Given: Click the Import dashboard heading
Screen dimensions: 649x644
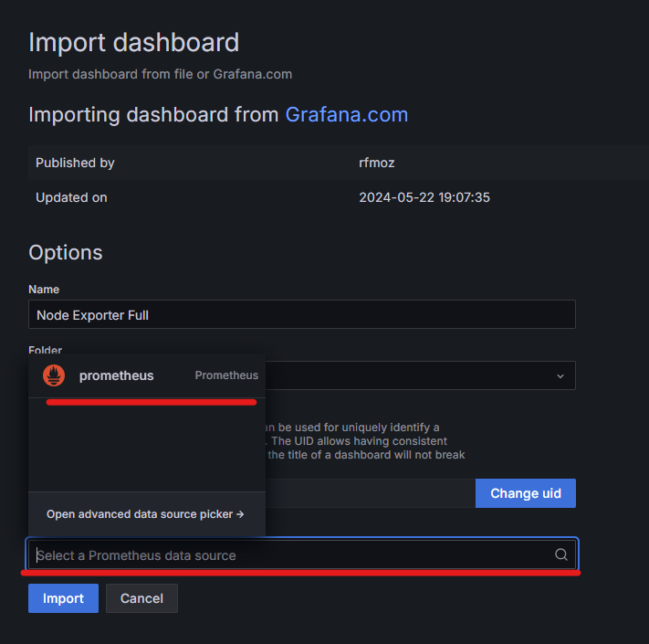Looking at the screenshot, I should 133,42.
